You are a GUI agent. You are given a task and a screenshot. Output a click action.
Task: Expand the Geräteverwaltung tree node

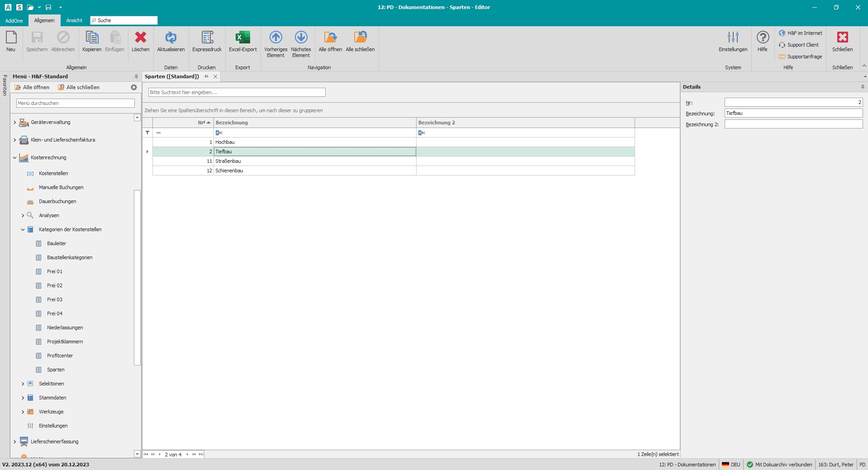[x=15, y=123]
